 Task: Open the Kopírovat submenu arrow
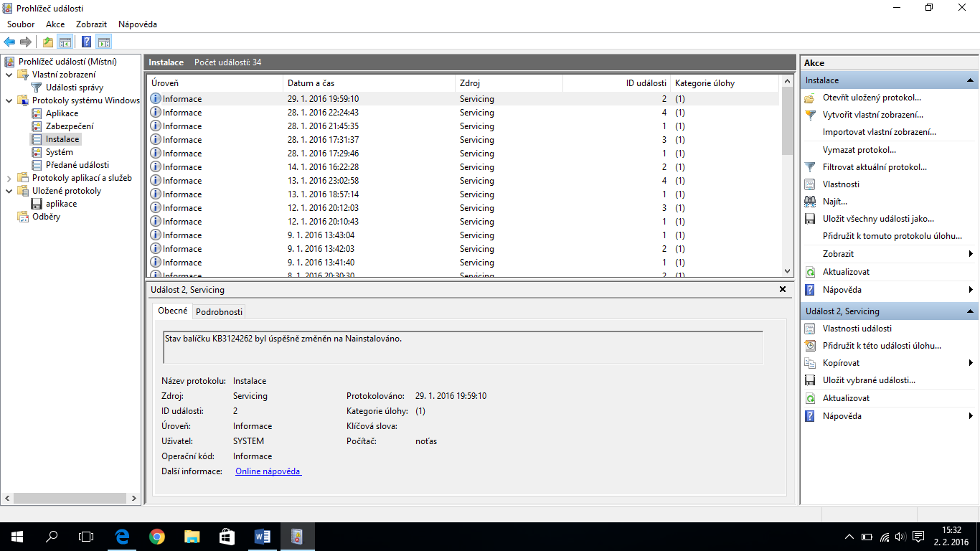pos(971,363)
